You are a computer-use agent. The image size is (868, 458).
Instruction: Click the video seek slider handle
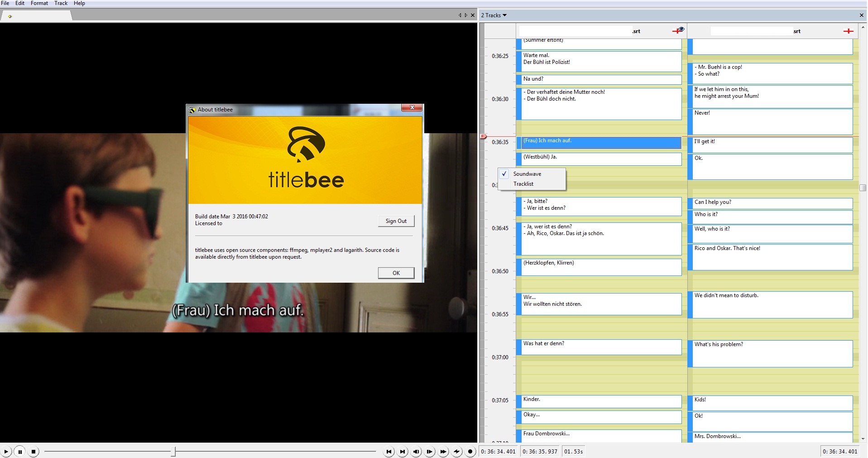(173, 451)
